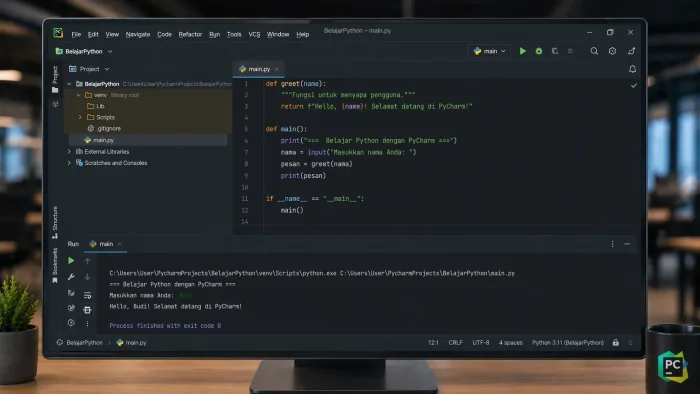Click the print icon in Run panel

[x=88, y=310]
